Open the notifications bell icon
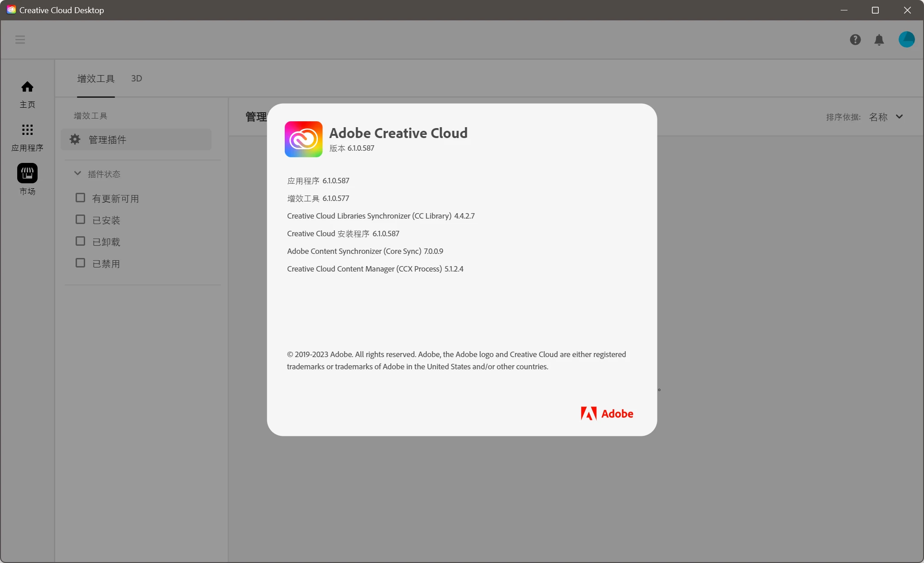 (879, 40)
